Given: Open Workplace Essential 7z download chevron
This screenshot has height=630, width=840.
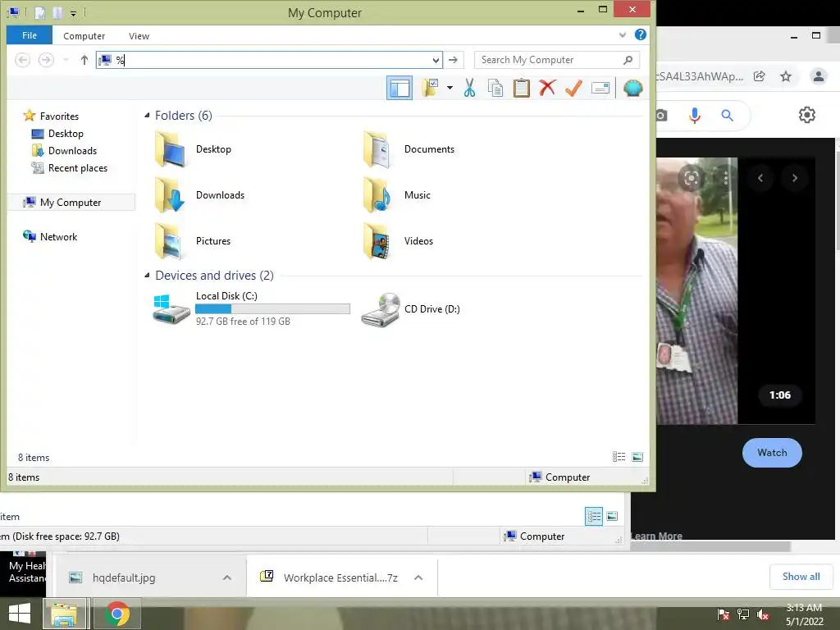Looking at the screenshot, I should [x=418, y=577].
